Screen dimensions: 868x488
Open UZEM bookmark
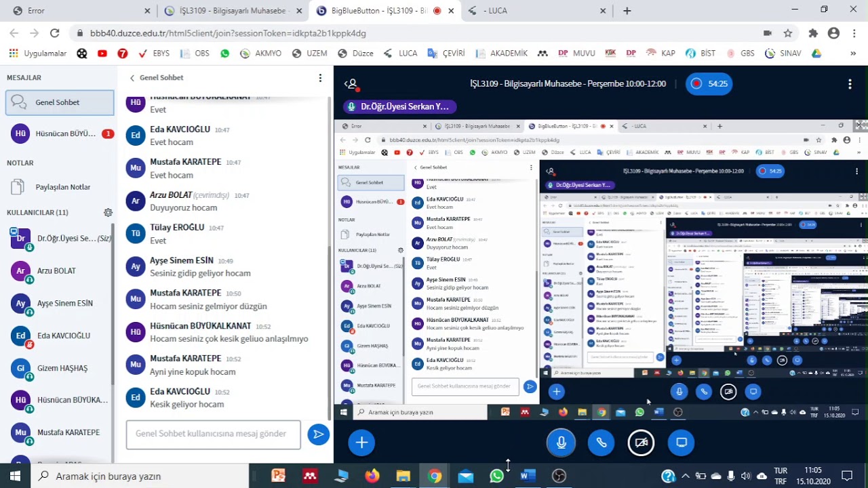(x=309, y=54)
